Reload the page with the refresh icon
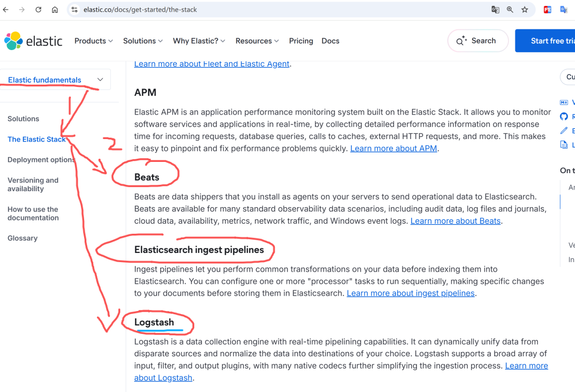Image resolution: width=575 pixels, height=392 pixels. (x=38, y=10)
